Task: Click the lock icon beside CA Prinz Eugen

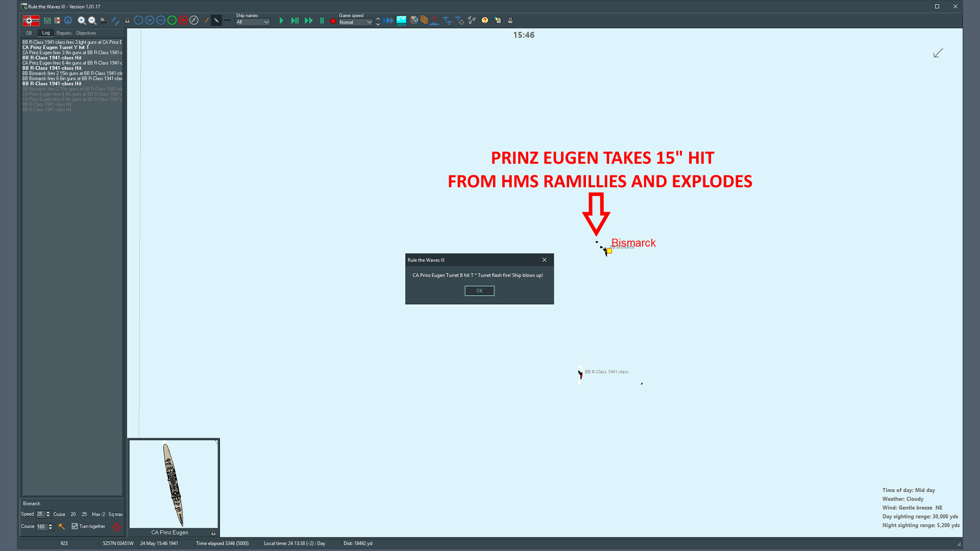Action: [x=213, y=533]
